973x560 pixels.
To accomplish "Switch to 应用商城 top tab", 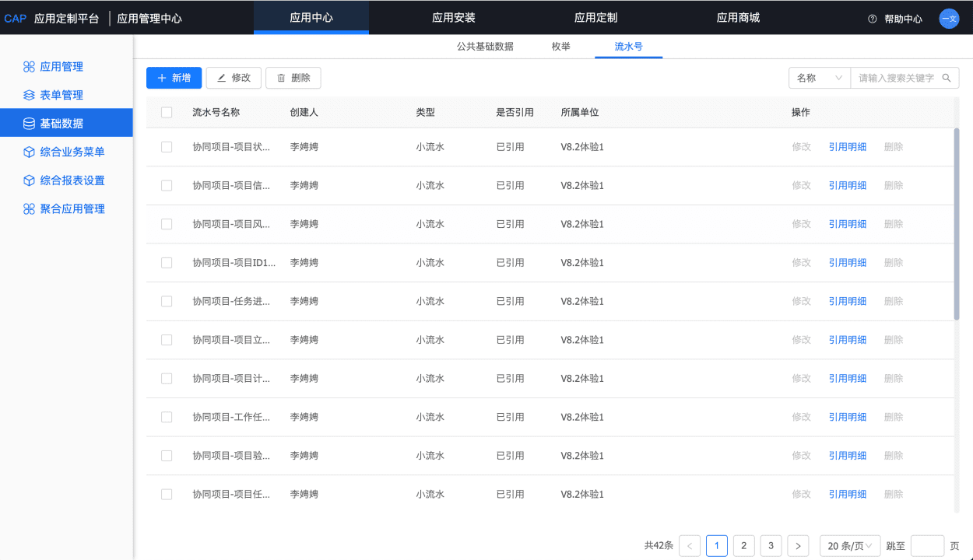I will point(738,18).
